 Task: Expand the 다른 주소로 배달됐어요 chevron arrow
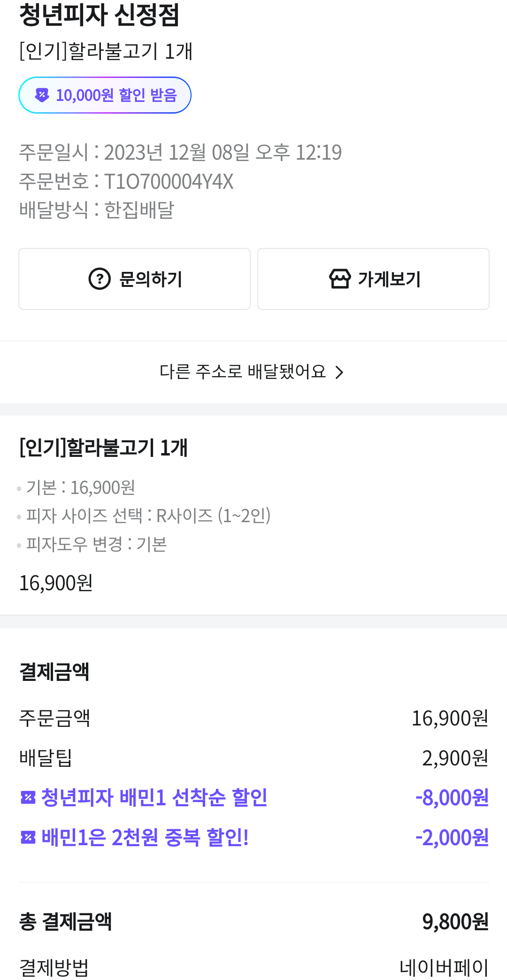(x=339, y=372)
